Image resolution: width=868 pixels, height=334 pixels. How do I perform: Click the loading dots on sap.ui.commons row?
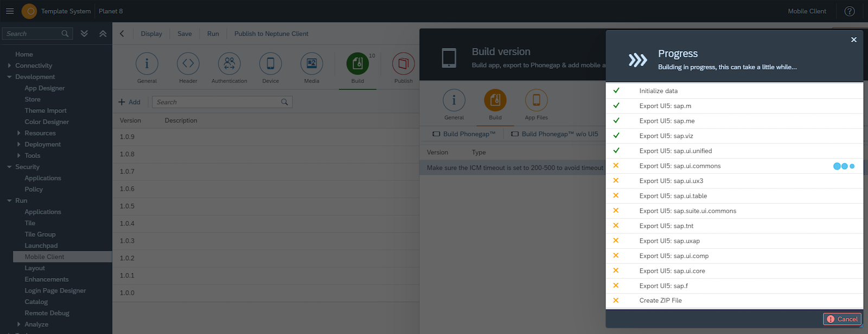coord(844,166)
